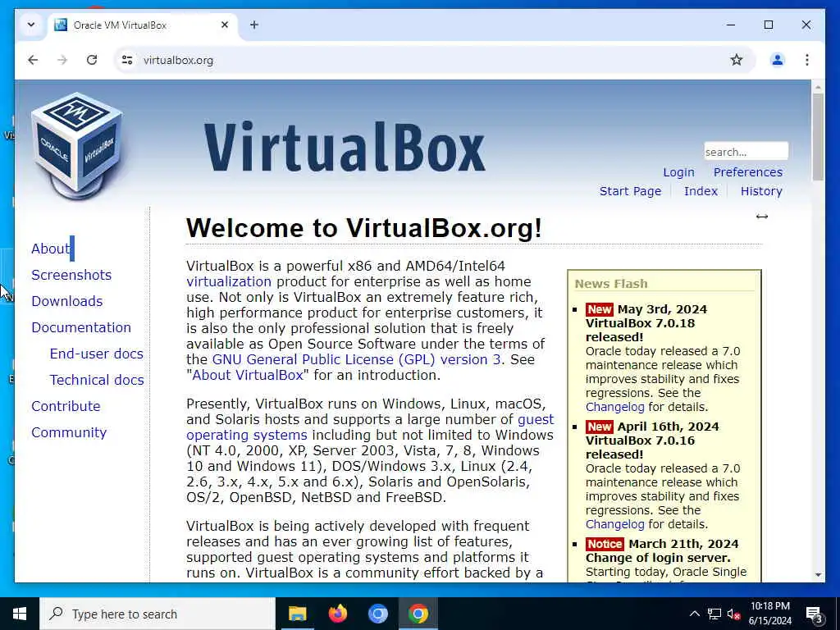
Task: Open End-user docs sidebar link
Action: tap(97, 354)
